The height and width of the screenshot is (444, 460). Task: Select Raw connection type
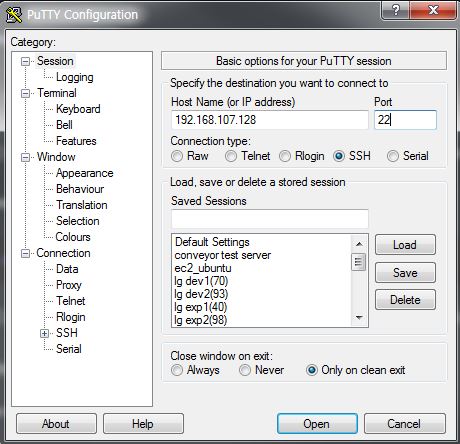point(177,156)
